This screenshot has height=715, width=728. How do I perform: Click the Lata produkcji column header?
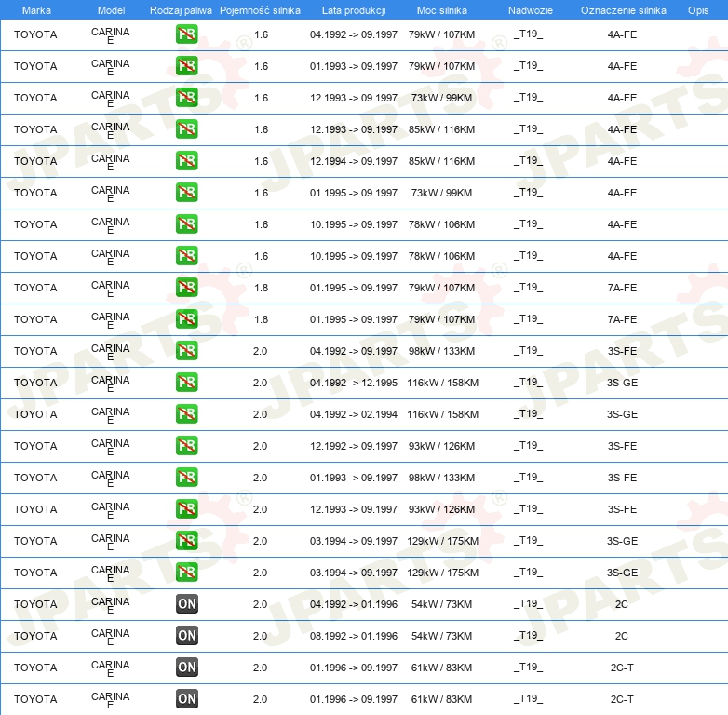coord(354,10)
